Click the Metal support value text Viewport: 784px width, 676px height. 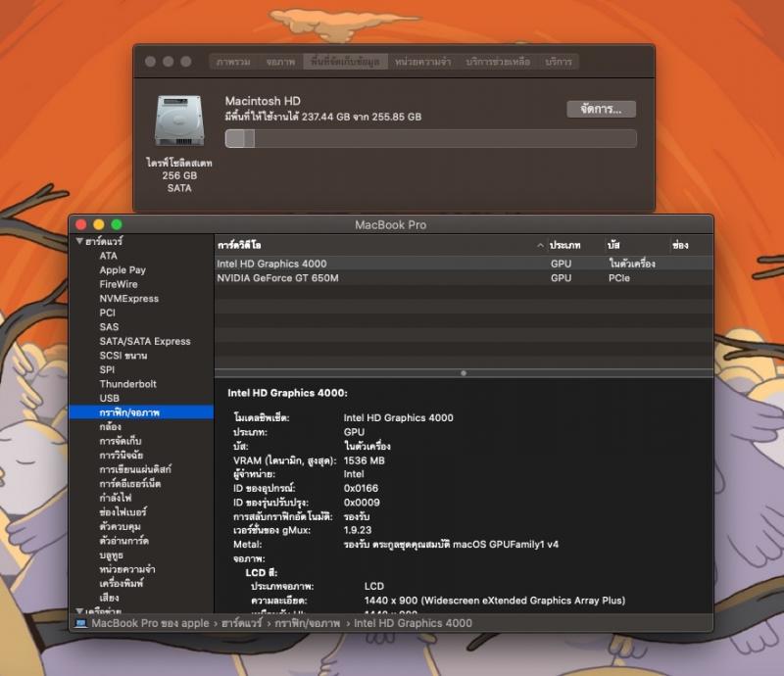451,545
